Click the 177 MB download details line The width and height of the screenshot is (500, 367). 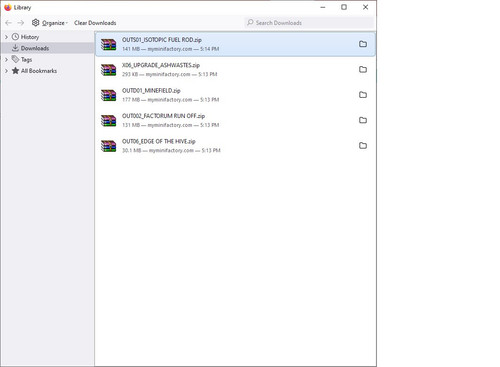(x=171, y=100)
